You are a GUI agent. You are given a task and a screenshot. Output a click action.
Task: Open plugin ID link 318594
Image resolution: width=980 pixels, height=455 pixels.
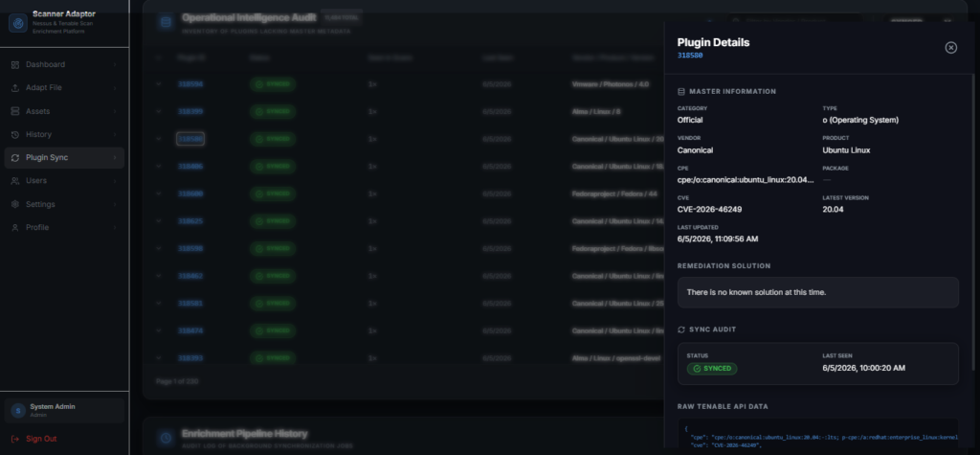[x=190, y=84]
